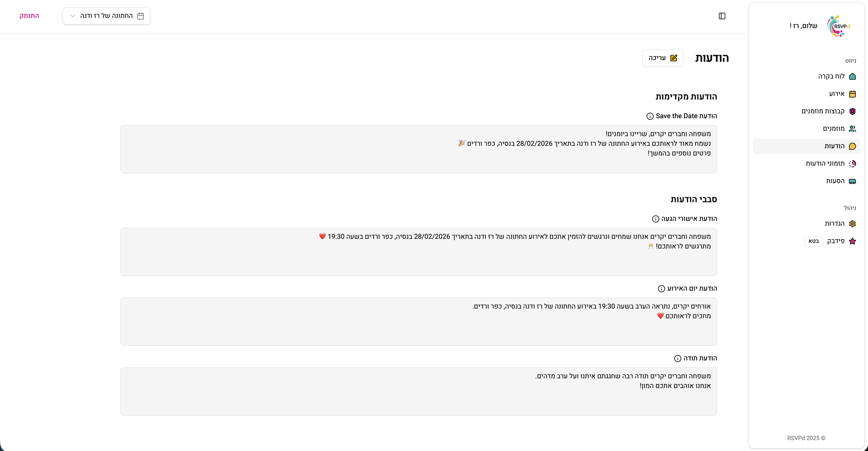Click the Save the Date message text box

[x=418, y=149]
